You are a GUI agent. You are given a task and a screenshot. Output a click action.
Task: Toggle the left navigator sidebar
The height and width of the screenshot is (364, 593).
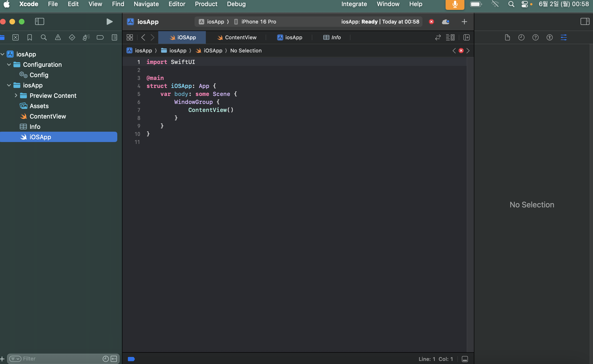click(x=40, y=22)
